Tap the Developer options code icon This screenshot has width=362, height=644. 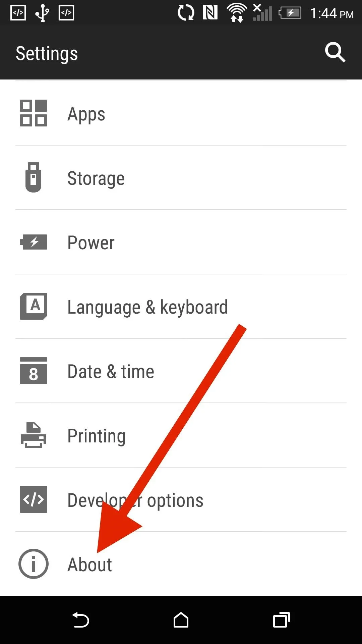[x=34, y=499]
